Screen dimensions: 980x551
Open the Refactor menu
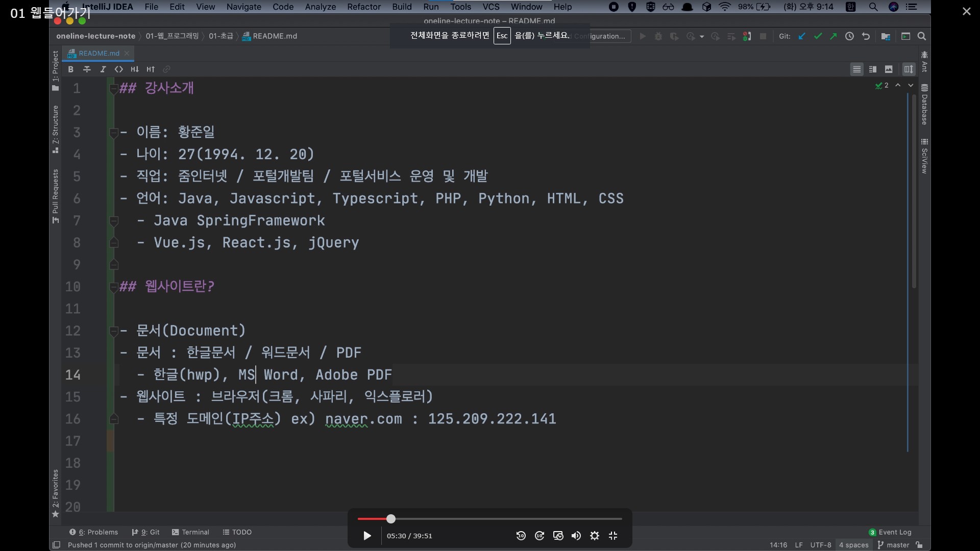click(x=364, y=7)
